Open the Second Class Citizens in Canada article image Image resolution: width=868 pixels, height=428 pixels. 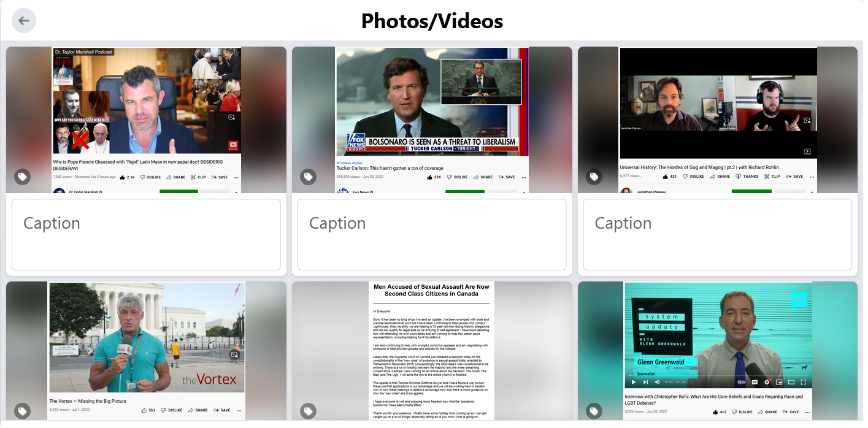[x=432, y=351]
